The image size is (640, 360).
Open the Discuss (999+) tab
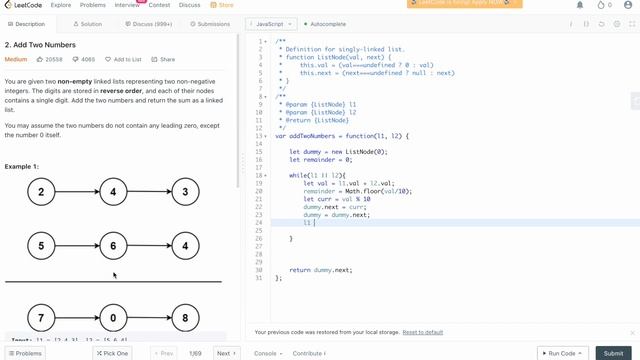coord(149,24)
